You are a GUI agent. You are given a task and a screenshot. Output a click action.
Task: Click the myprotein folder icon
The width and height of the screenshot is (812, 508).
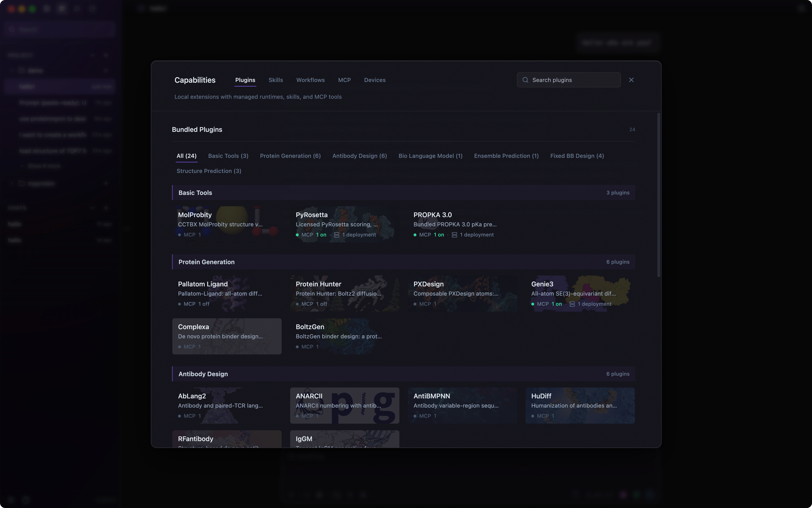pyautogui.click(x=22, y=183)
